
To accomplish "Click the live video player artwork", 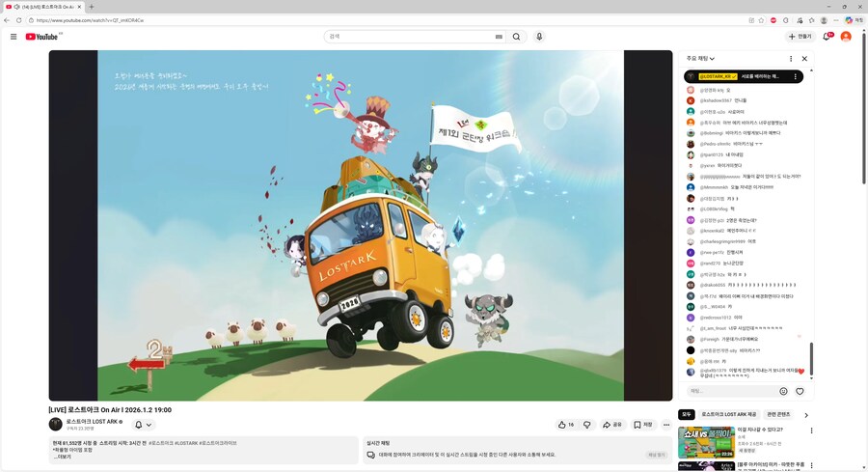I will (x=361, y=226).
